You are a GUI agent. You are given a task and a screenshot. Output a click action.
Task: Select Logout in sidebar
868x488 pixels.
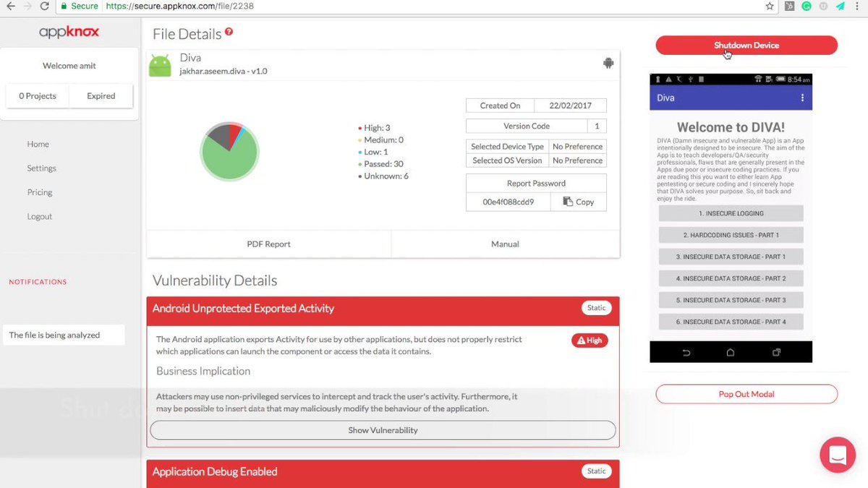[40, 216]
